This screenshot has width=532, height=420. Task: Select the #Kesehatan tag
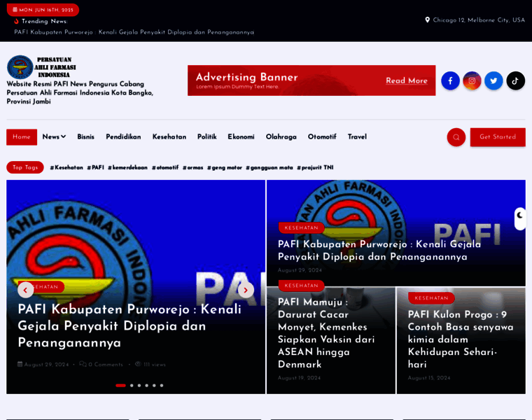pyautogui.click(x=66, y=167)
